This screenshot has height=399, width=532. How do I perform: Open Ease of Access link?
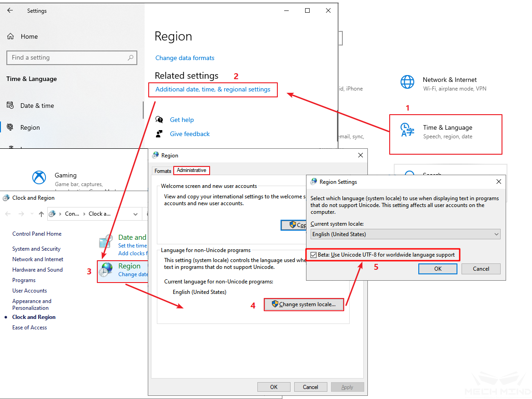pos(30,328)
